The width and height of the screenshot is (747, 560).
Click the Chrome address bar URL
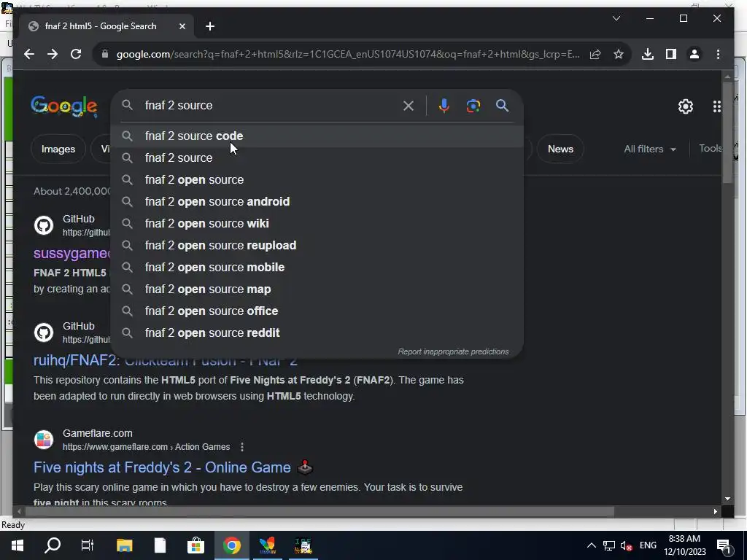click(348, 54)
